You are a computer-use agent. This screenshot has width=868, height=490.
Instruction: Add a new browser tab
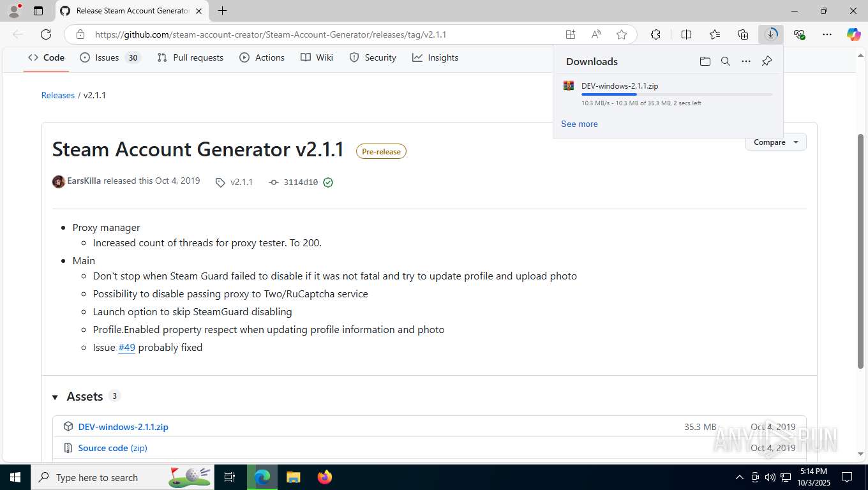(222, 11)
